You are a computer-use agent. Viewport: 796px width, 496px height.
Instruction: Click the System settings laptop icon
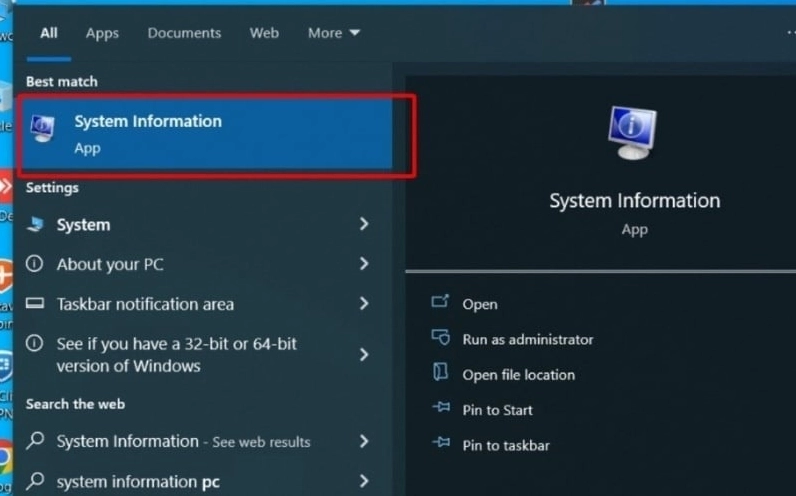(x=35, y=224)
